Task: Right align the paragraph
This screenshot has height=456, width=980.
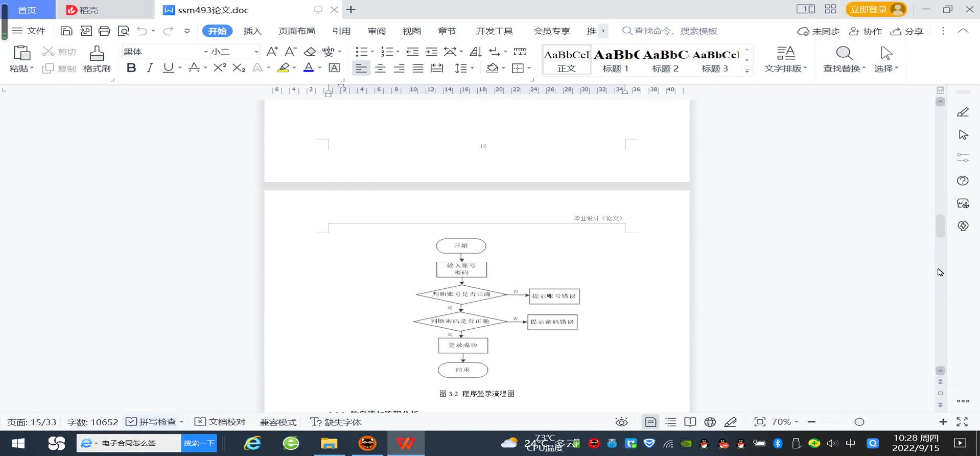Action: point(399,68)
